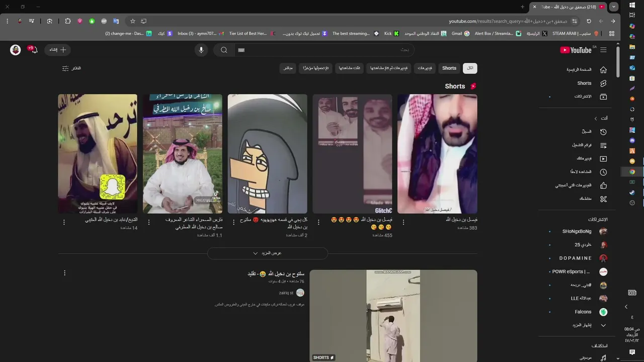The height and width of the screenshot is (362, 644).
Task: Play the فيصل بن دخيل الله 383-view short thumbnail
Action: [x=437, y=154]
